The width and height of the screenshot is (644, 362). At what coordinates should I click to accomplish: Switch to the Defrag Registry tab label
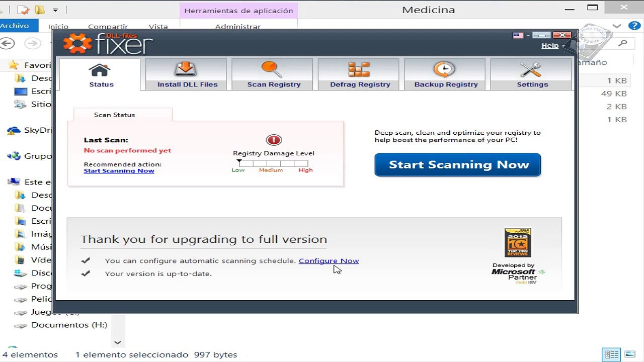pyautogui.click(x=360, y=84)
